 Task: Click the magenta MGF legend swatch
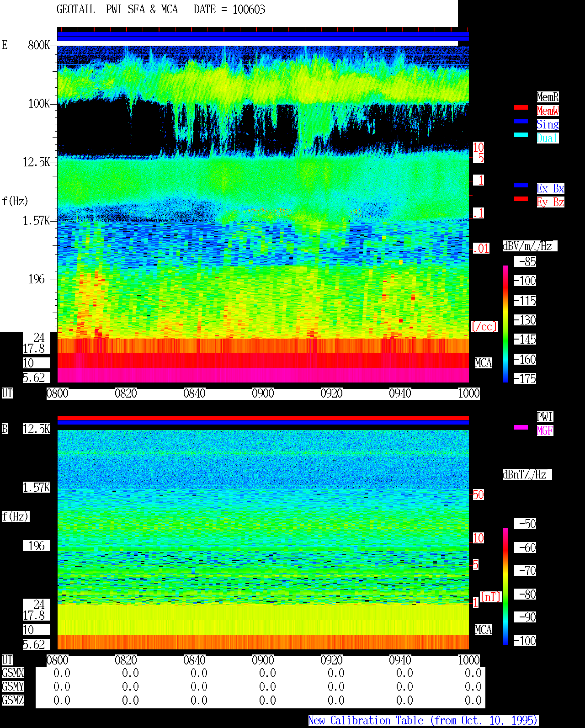point(521,427)
